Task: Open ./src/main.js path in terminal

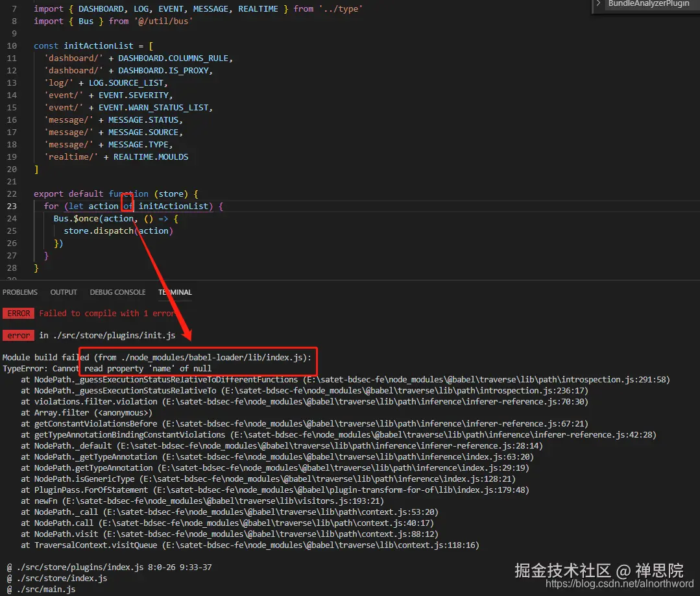Action: (46, 590)
